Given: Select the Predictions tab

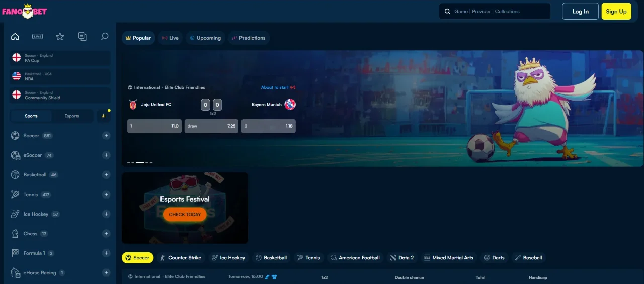Looking at the screenshot, I should (249, 38).
